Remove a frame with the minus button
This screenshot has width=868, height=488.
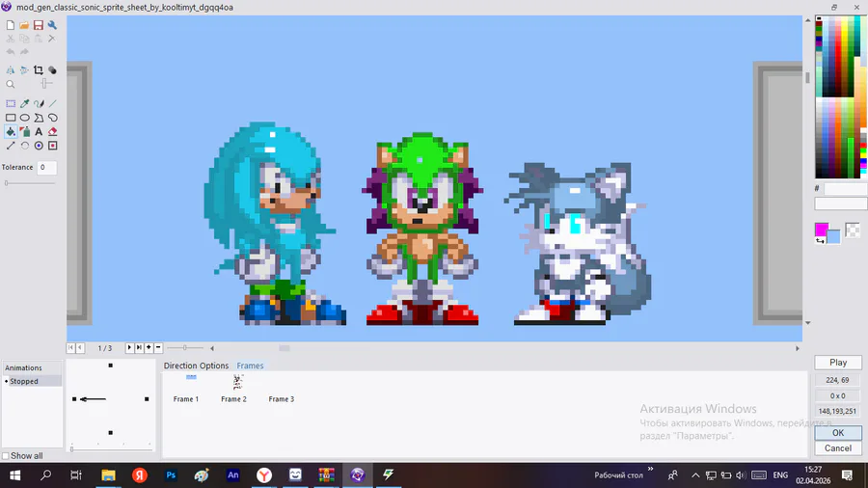(158, 347)
